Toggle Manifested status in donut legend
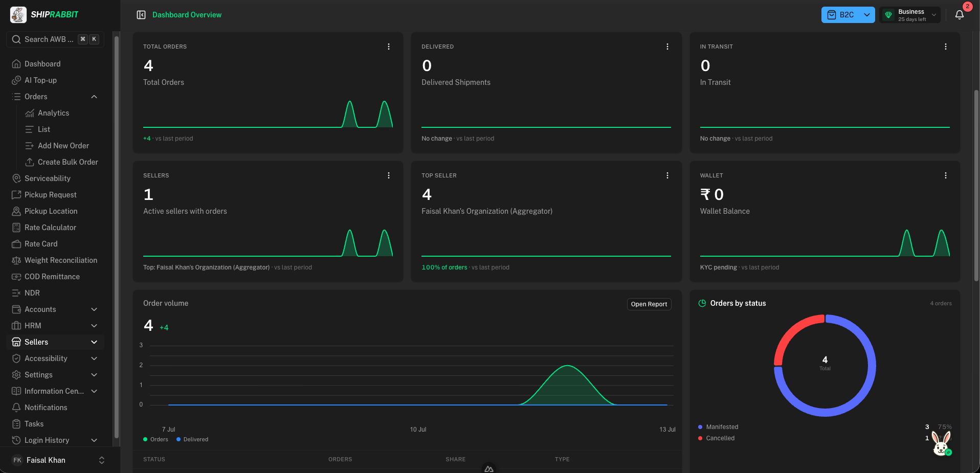Screen dimensions: 980x473 (718, 427)
